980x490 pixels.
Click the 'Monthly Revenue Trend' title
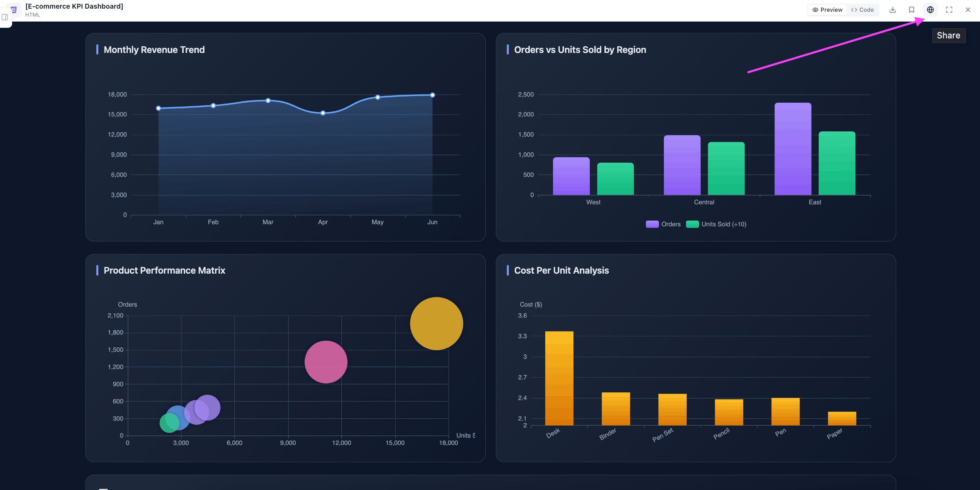click(x=154, y=50)
